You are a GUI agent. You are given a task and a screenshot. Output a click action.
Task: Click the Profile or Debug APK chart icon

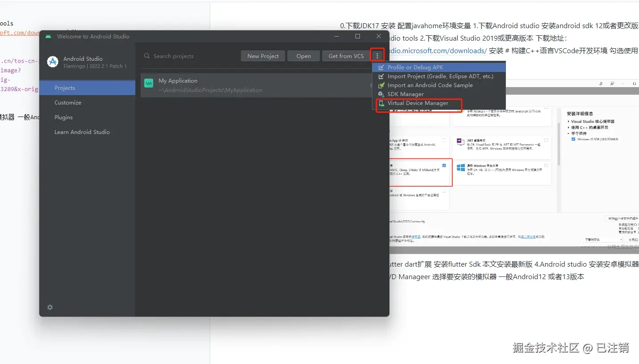tap(382, 67)
